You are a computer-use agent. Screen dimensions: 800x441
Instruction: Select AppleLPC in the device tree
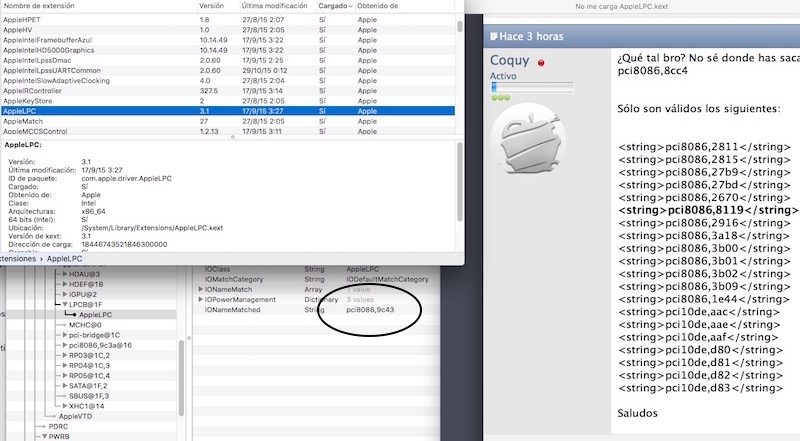click(x=95, y=315)
